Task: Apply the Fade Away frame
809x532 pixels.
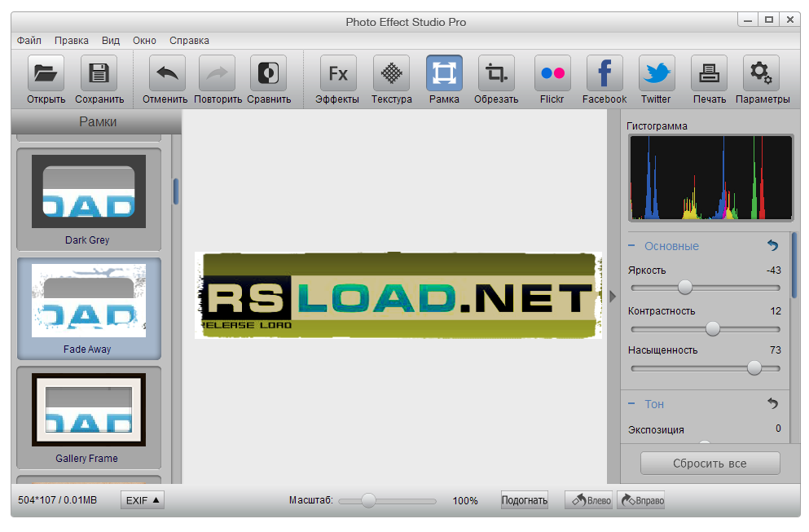Action: [x=89, y=309]
